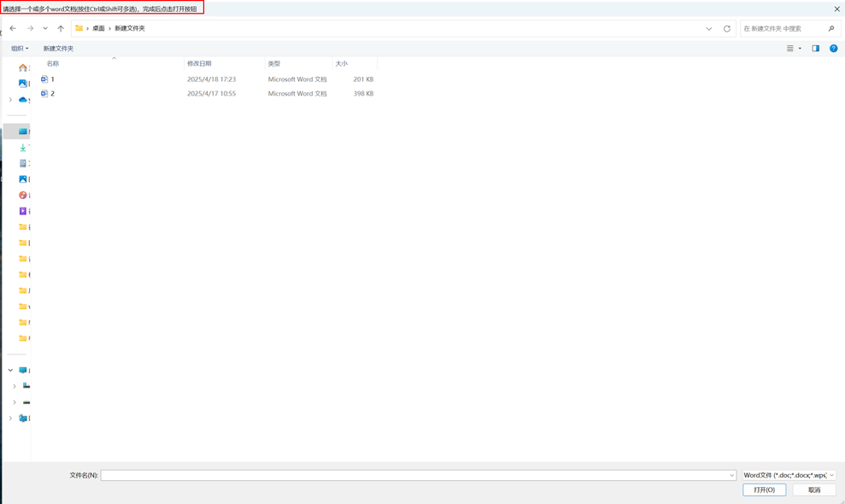
Task: Sort by 修改日期 column header
Action: click(x=199, y=63)
